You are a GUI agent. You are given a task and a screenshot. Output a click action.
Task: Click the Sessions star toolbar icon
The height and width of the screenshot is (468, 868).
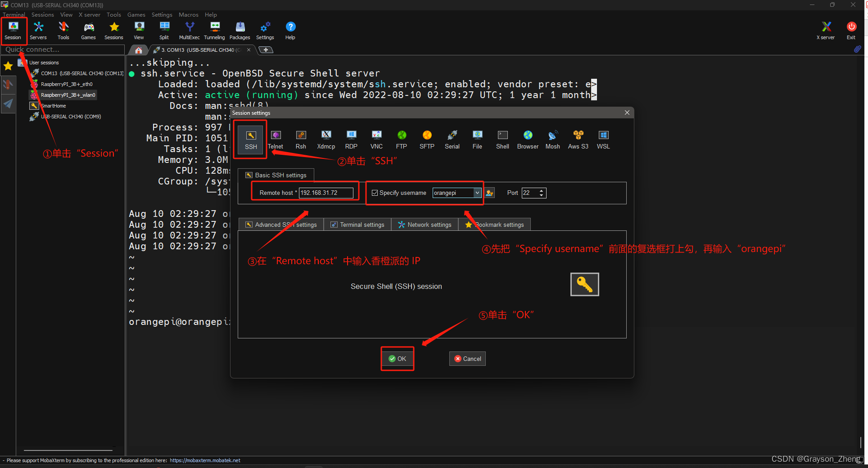point(114,31)
